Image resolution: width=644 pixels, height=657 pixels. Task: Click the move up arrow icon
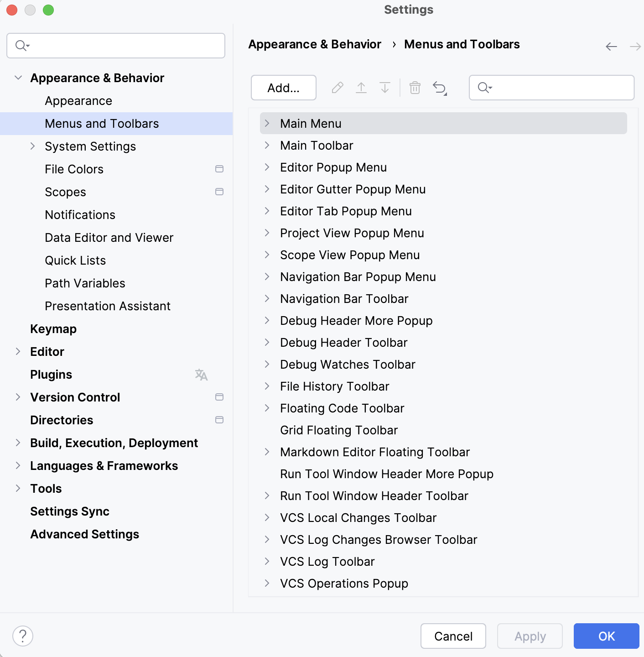pyautogui.click(x=361, y=88)
